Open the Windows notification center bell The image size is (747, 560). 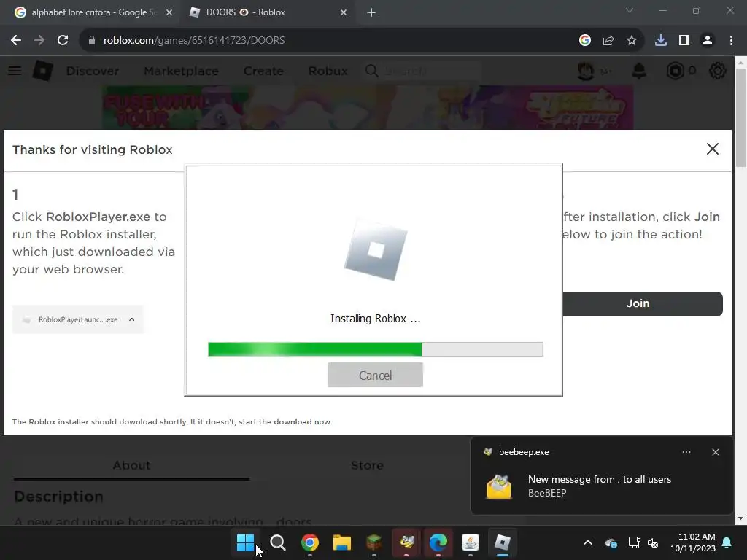[727, 542]
